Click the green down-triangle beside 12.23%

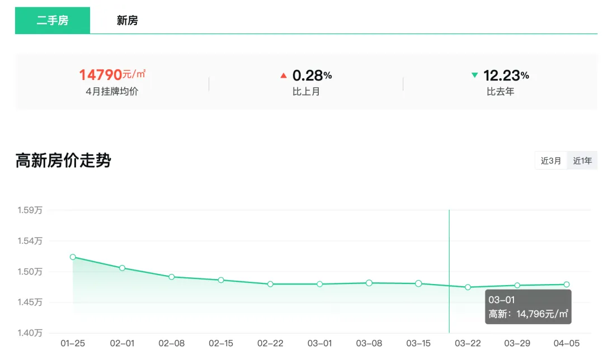[475, 75]
